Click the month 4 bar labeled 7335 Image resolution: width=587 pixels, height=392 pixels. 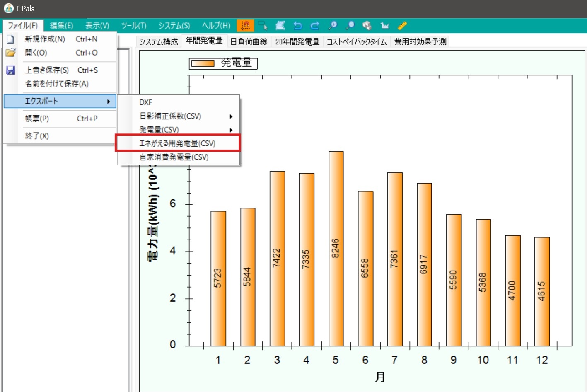(x=307, y=259)
